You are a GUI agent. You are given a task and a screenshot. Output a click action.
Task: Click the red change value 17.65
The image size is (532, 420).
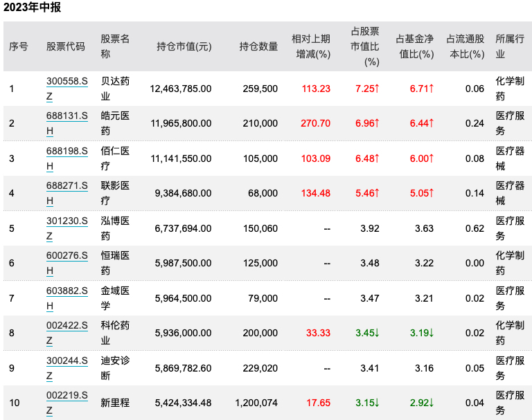(x=318, y=403)
